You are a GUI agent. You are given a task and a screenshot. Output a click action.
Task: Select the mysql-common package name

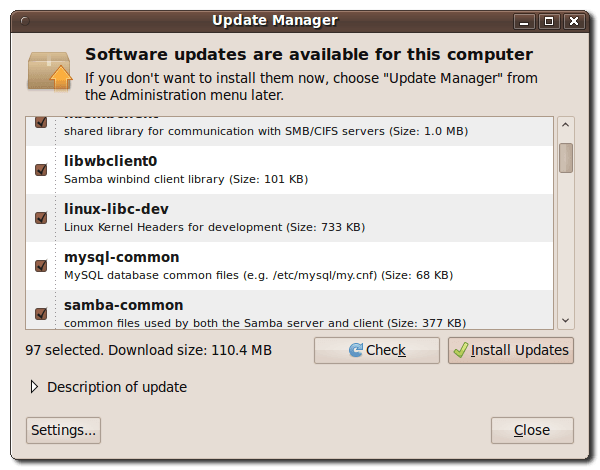(x=121, y=257)
